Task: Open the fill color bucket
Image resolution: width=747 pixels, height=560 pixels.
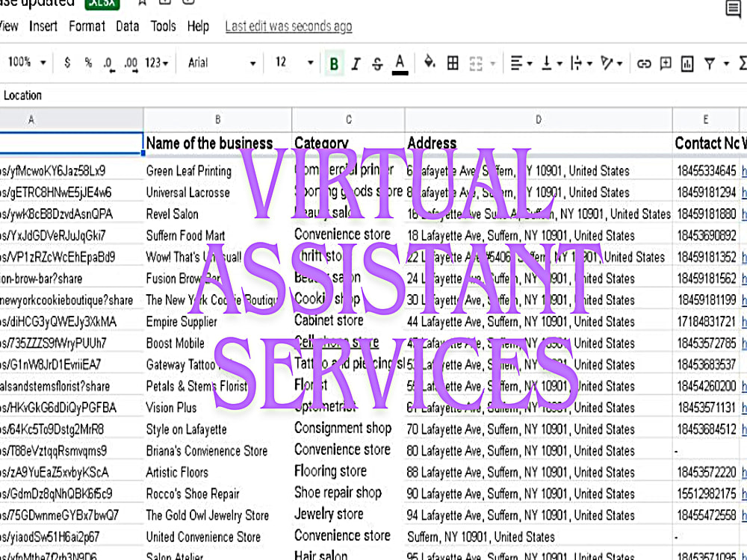Action: (430, 63)
